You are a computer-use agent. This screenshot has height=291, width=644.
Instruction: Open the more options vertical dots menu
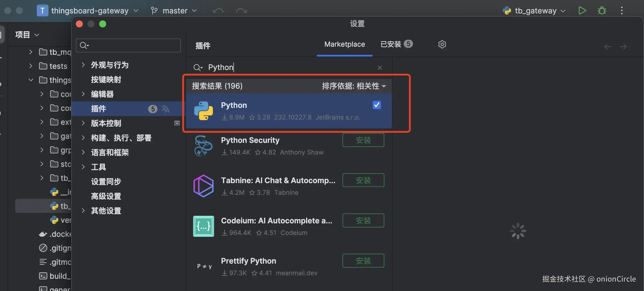(x=622, y=11)
